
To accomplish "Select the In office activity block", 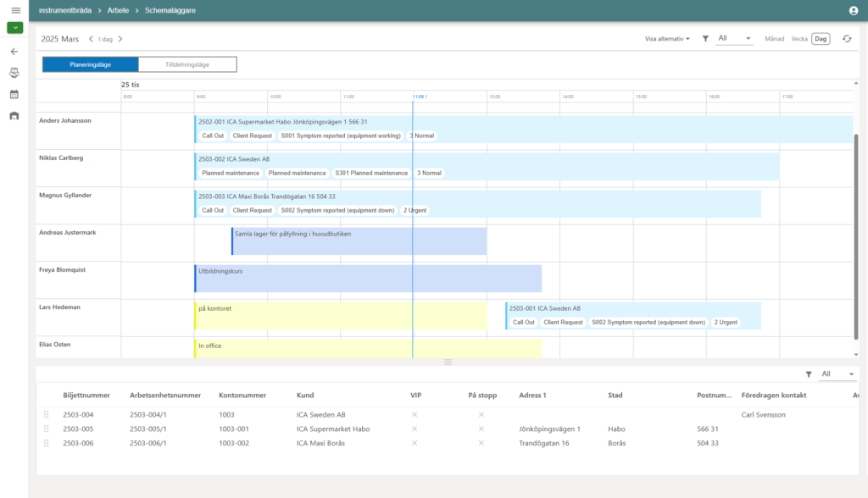I will (368, 349).
